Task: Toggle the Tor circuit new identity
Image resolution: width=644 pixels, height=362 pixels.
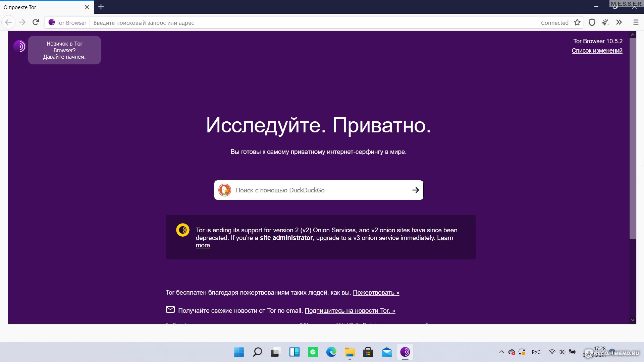Action: tap(606, 22)
